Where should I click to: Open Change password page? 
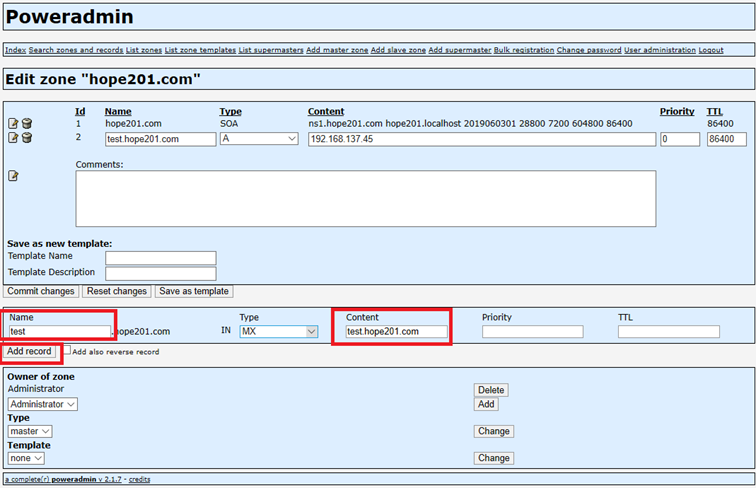(589, 50)
